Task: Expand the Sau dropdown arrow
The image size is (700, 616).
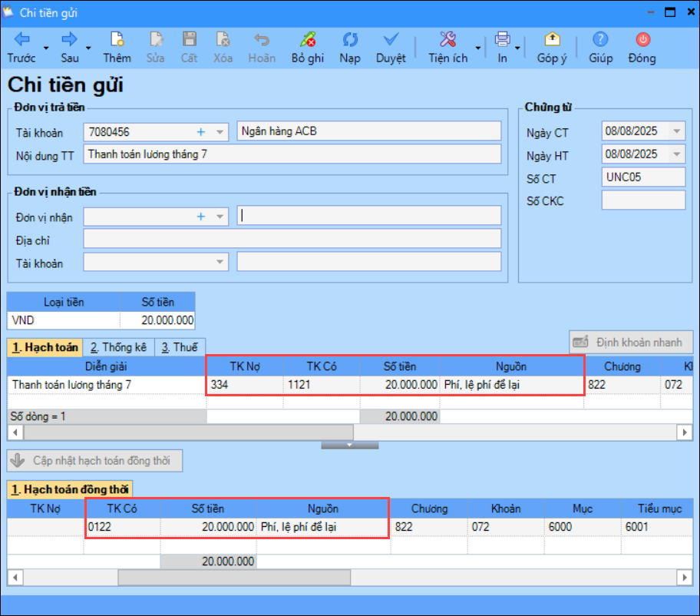Action: click(x=88, y=48)
